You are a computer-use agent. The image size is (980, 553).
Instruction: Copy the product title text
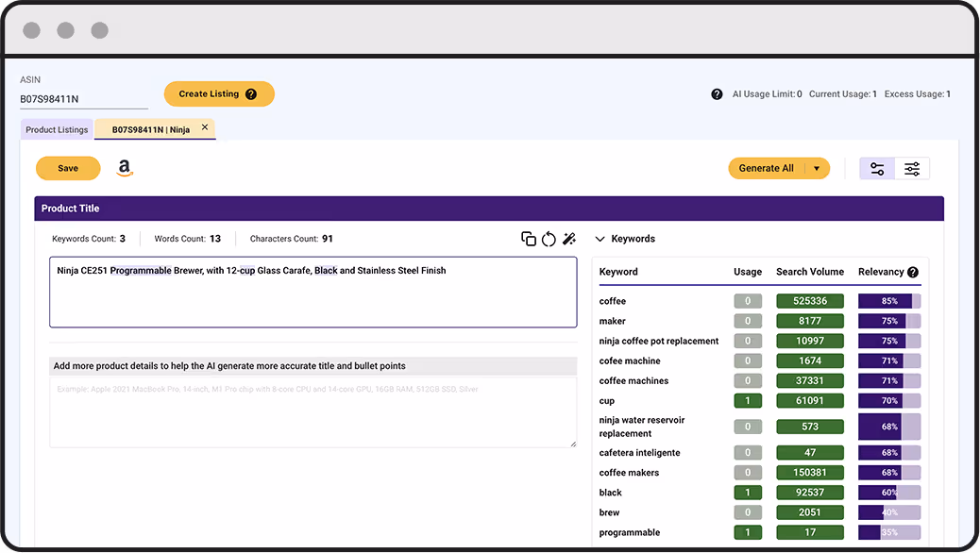point(528,239)
